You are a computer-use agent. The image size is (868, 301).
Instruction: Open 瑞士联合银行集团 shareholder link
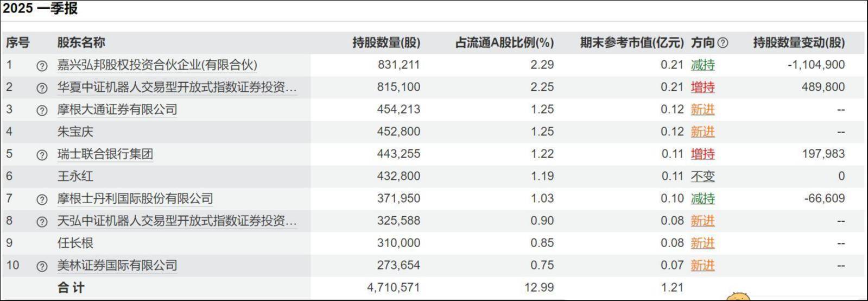tap(105, 154)
